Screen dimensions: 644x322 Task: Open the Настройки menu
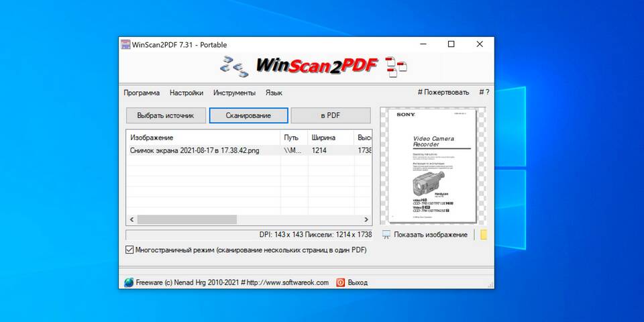tap(186, 93)
